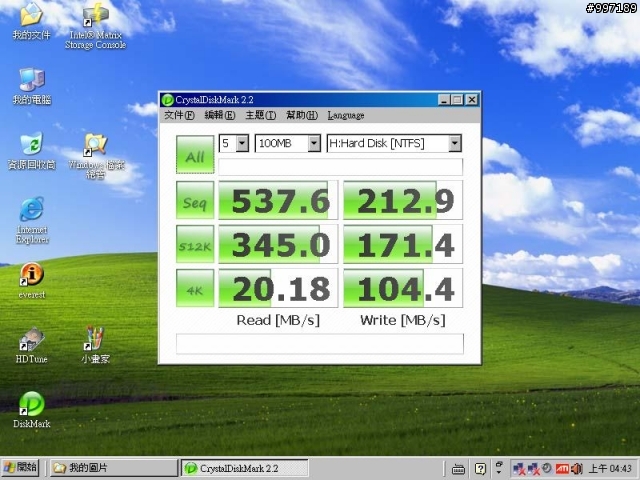640x480 pixels.
Task: Open the Edit (編輯) menu
Action: point(220,116)
